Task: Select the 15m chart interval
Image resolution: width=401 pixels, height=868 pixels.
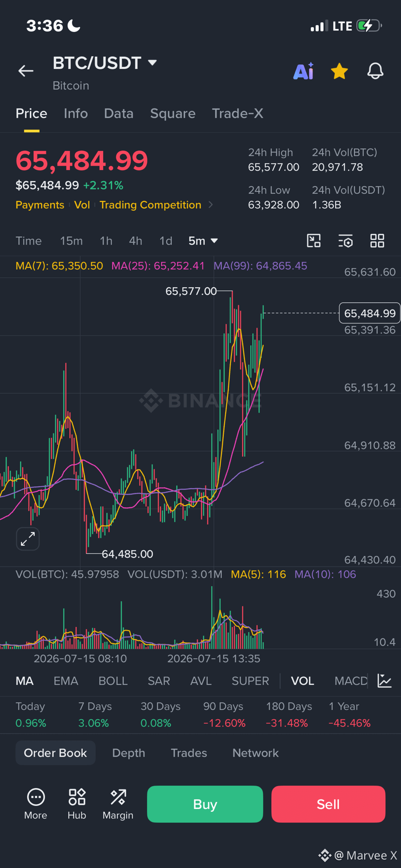Action: click(71, 241)
